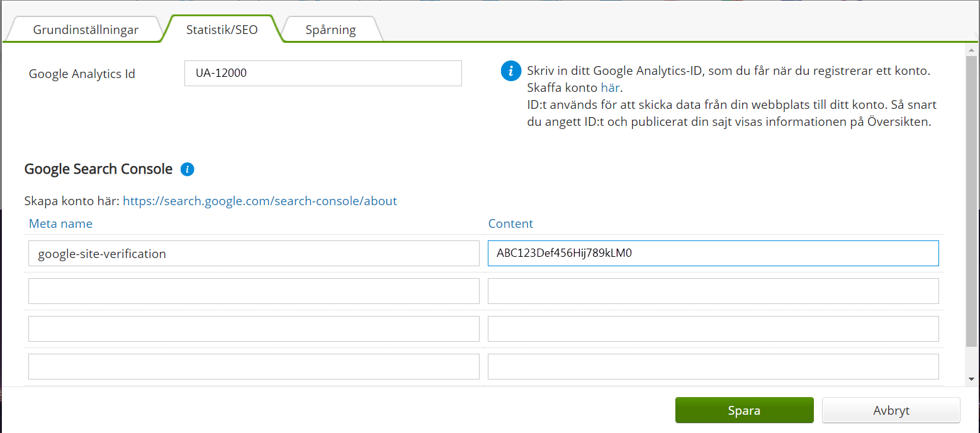Open the search-console/about URL link
This screenshot has width=980, height=433.
(x=259, y=201)
